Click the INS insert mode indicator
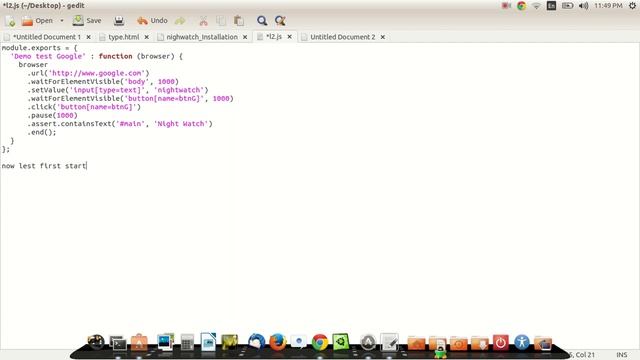640x360 pixels. [622, 355]
